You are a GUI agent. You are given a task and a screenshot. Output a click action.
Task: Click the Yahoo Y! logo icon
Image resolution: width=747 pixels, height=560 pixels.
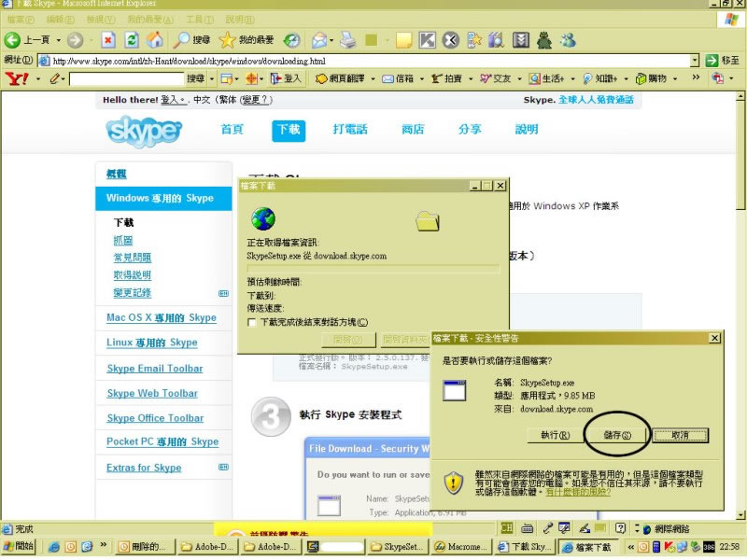[x=17, y=78]
